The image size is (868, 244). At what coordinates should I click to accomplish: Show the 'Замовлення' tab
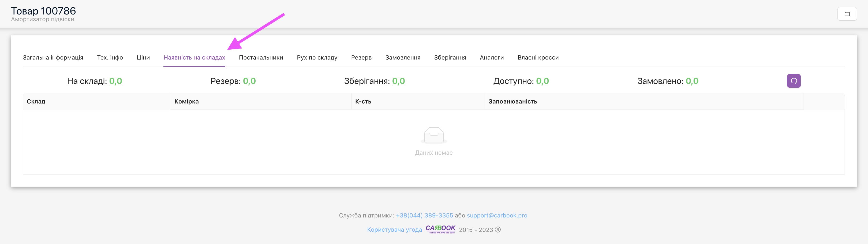click(403, 58)
